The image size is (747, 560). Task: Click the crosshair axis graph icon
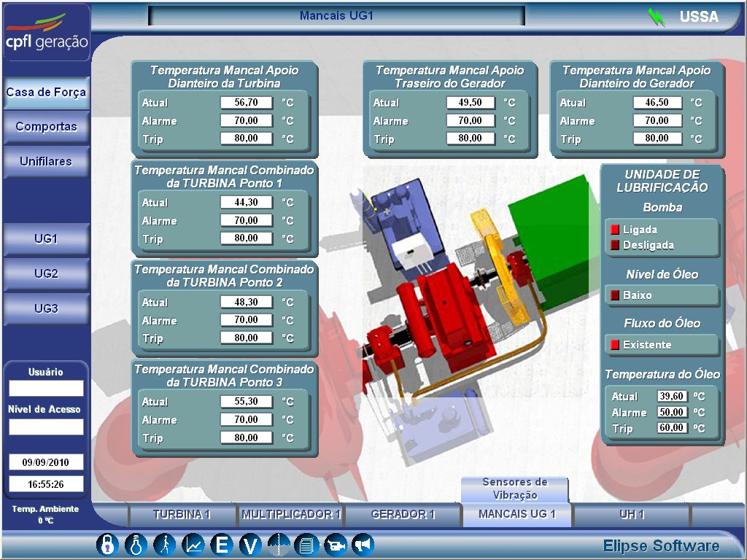(x=279, y=544)
